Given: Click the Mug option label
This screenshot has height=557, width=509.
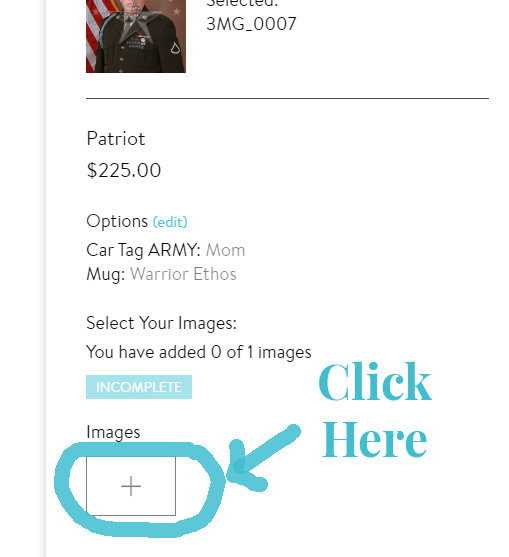Looking at the screenshot, I should click(x=106, y=275).
